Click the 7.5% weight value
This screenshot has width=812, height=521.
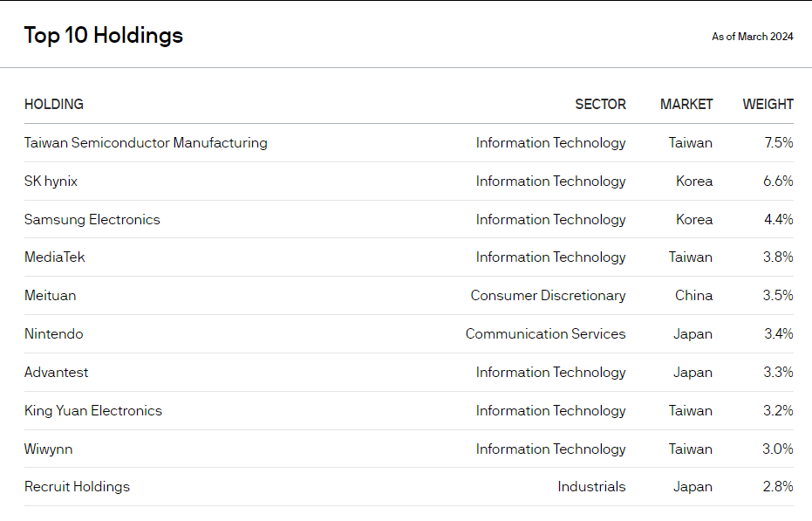[x=779, y=142]
